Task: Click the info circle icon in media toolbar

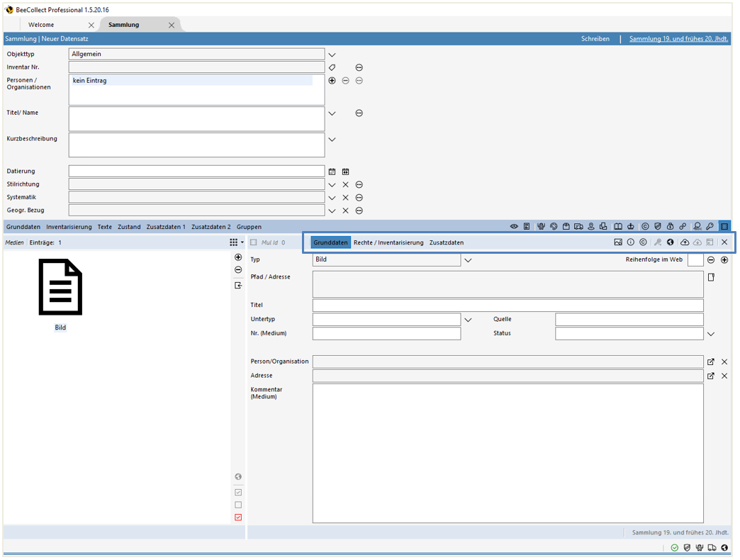Action: [x=631, y=242]
